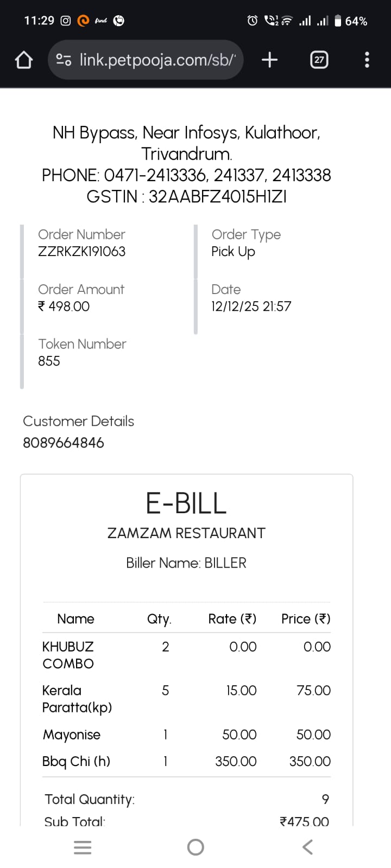The width and height of the screenshot is (391, 868).
Task: Tap the browser home icon
Action: click(x=24, y=60)
